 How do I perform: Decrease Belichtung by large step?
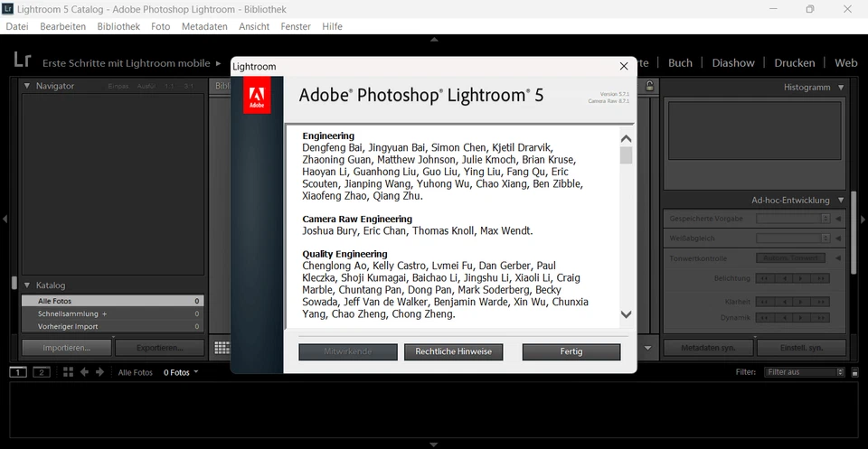point(765,278)
